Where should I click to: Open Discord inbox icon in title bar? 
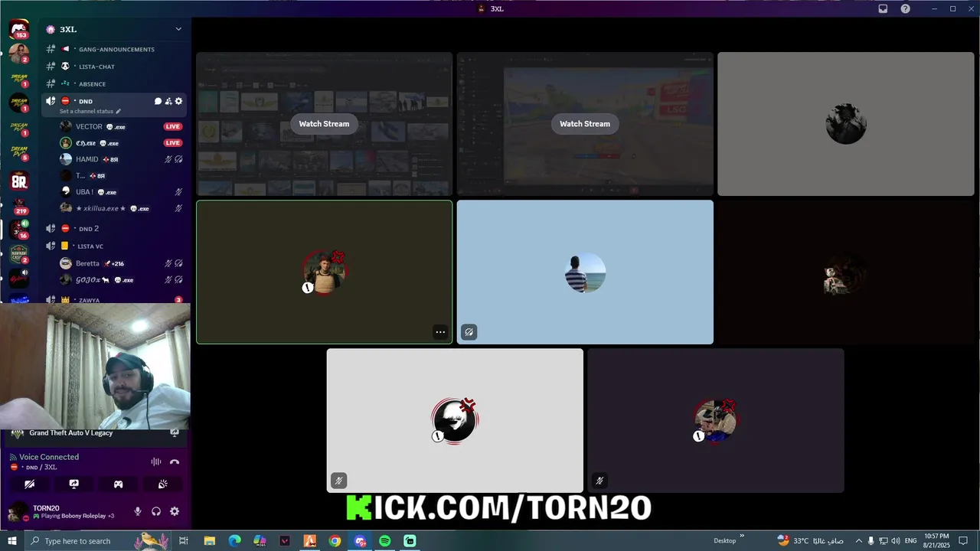(x=883, y=8)
